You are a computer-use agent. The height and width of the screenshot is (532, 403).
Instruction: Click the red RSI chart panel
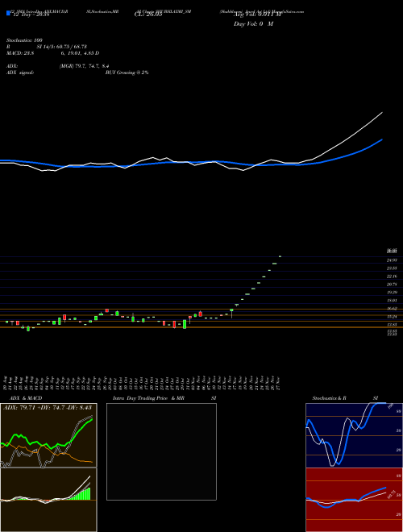pos(354,500)
